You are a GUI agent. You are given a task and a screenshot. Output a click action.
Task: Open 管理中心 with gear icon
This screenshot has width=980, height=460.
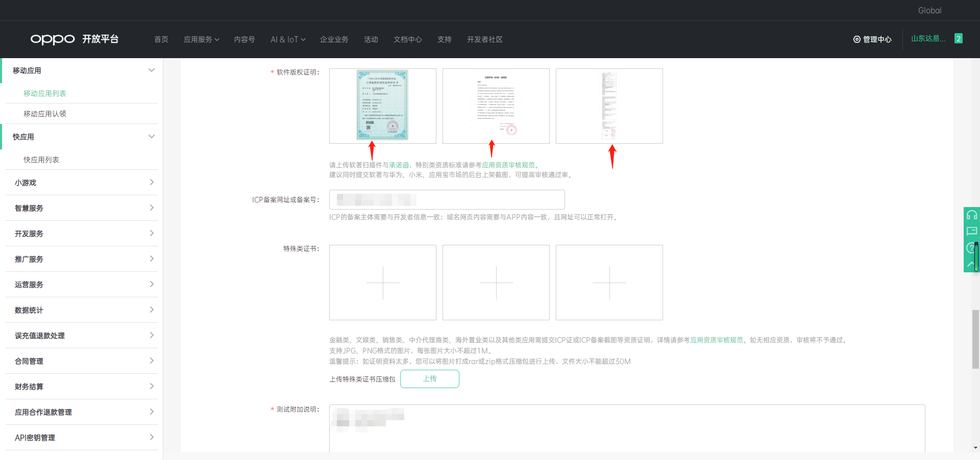[x=872, y=39]
